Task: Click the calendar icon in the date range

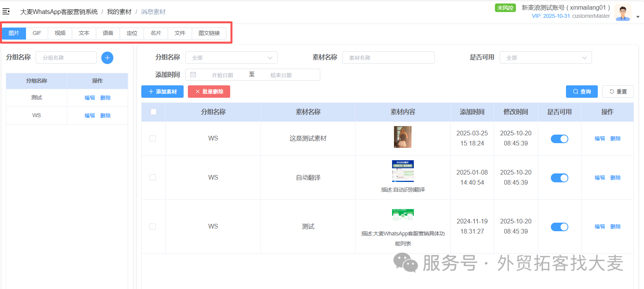Action: click(x=193, y=74)
